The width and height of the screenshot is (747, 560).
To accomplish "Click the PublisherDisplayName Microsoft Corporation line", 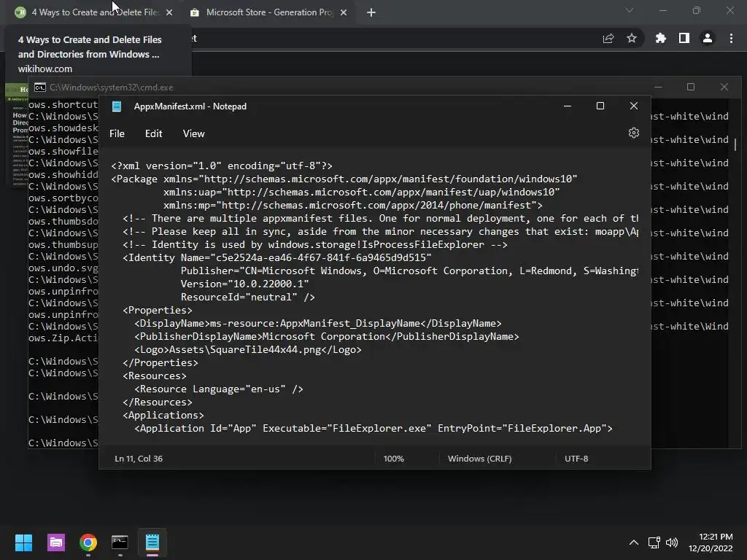I will click(x=327, y=337).
